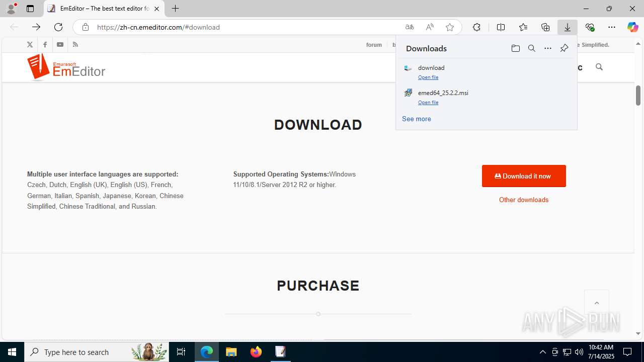
Task: Open the RSS feed icon
Action: 75,45
